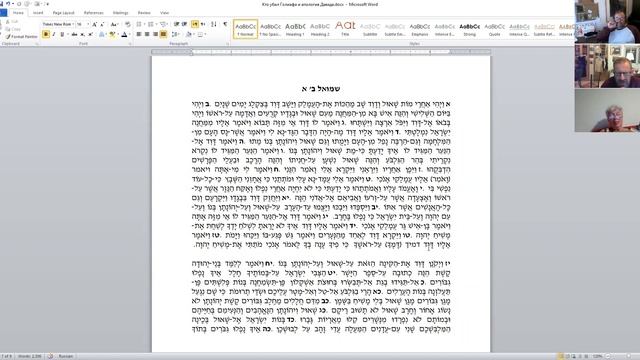Open Borders dropdown arrow
This screenshot has width=640, height=360.
(205, 34)
